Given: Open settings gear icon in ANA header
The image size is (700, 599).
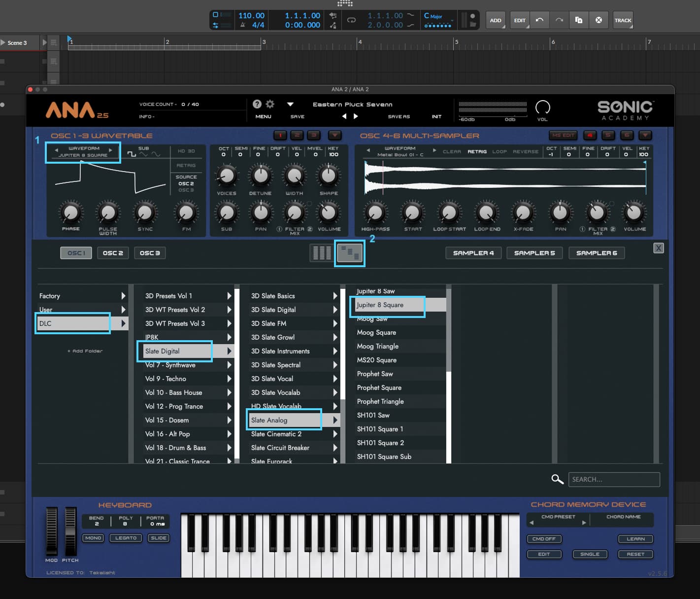Looking at the screenshot, I should click(270, 104).
